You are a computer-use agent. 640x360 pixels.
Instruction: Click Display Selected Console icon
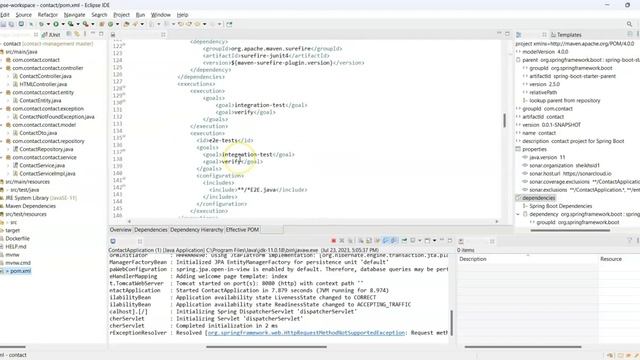(413, 241)
